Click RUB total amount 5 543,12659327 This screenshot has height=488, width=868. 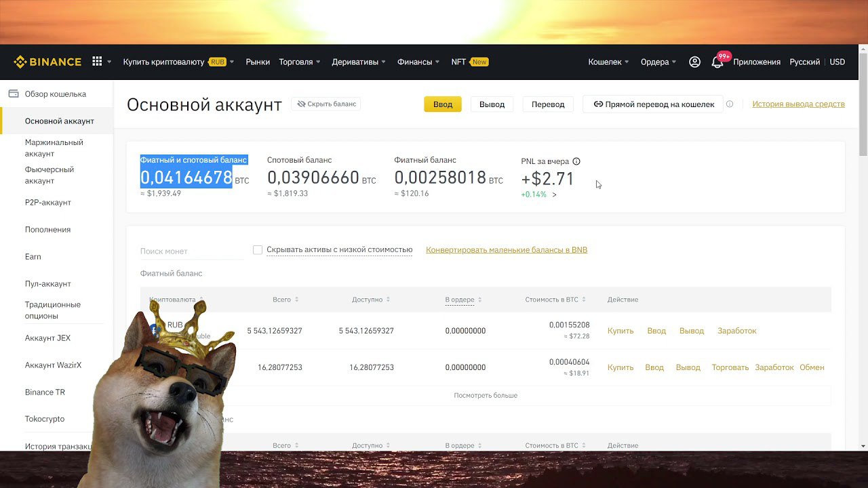[x=275, y=331]
